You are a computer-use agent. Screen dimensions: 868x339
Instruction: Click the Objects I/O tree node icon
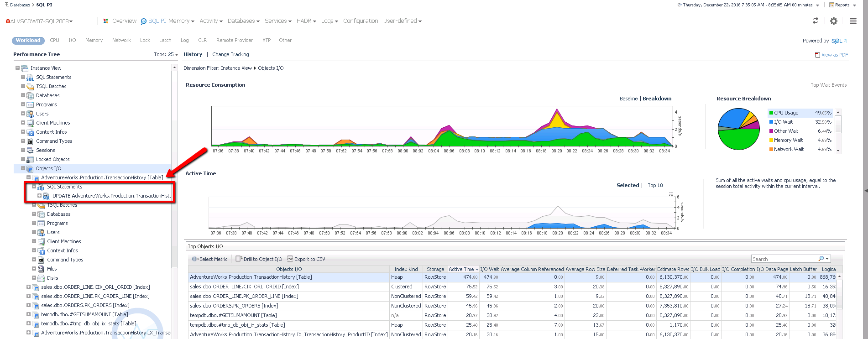(x=30, y=169)
